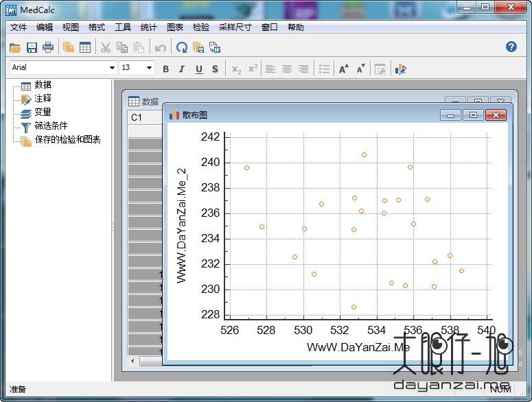Select 保存的检验和图表 tree item

tap(67, 140)
